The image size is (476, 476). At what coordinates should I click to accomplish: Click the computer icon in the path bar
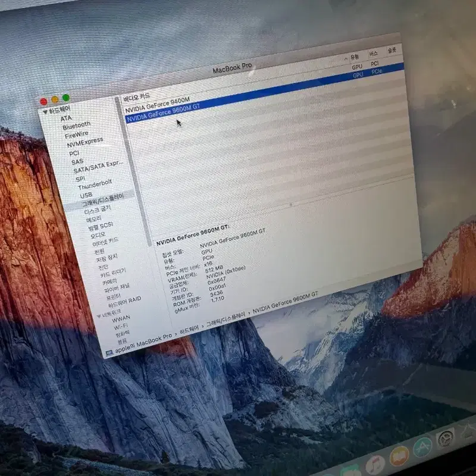point(109,353)
